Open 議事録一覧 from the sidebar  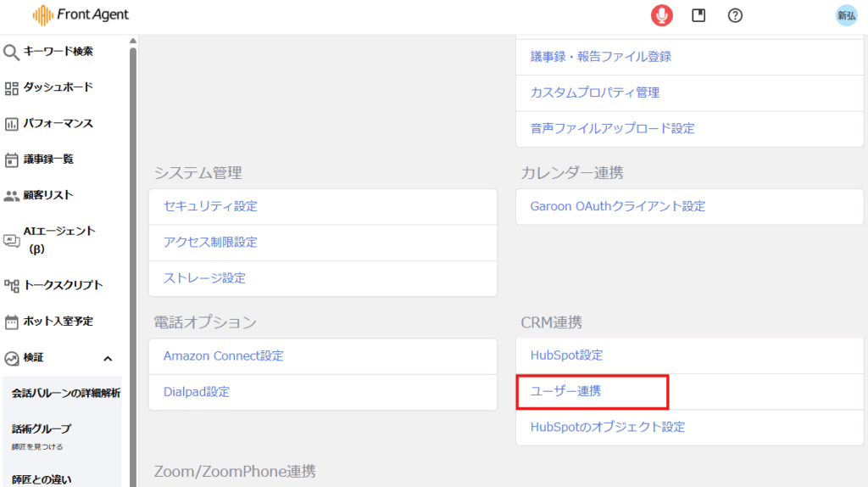tap(48, 160)
